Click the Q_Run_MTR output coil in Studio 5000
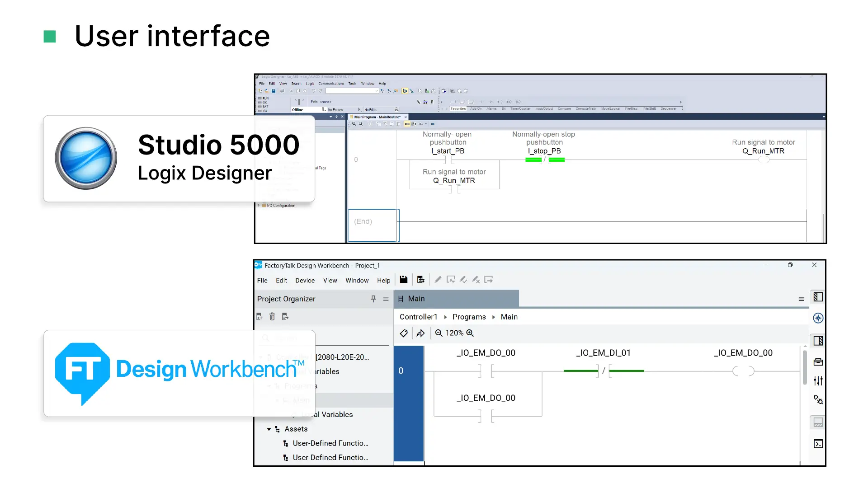This screenshot has width=868, height=488. (x=764, y=160)
